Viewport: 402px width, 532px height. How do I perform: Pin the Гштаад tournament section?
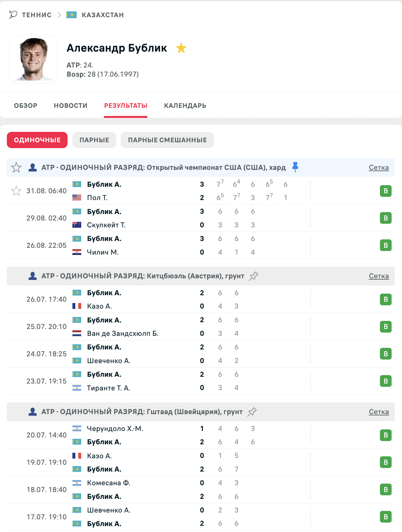(252, 412)
